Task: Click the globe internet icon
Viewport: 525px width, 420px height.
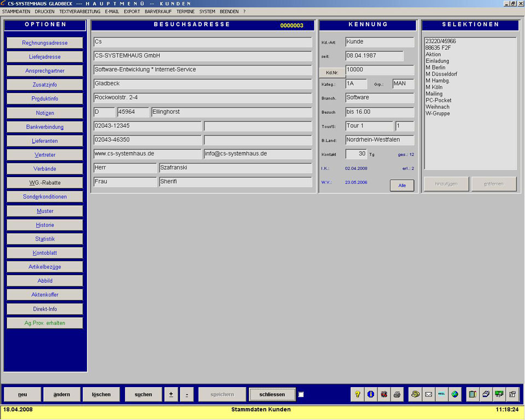Action: point(454,394)
